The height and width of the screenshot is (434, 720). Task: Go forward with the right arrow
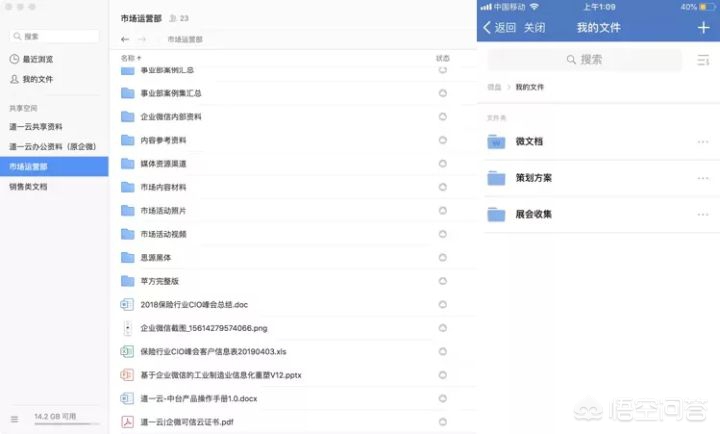(x=142, y=39)
